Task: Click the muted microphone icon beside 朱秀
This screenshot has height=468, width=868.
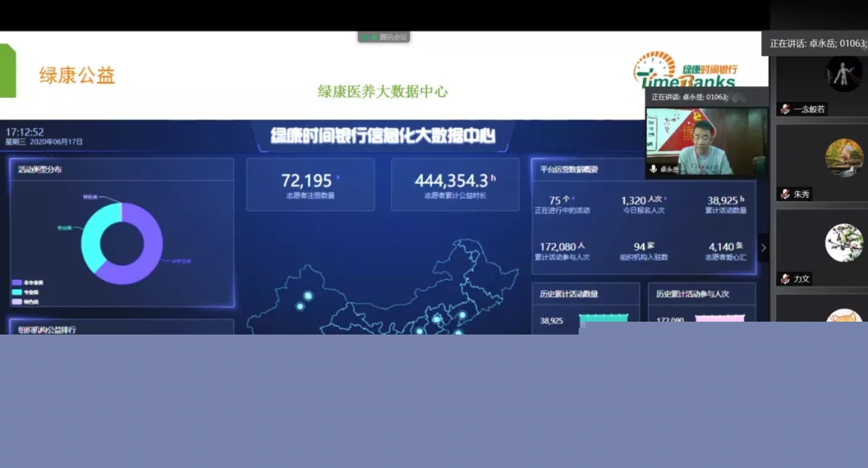Action: point(784,194)
